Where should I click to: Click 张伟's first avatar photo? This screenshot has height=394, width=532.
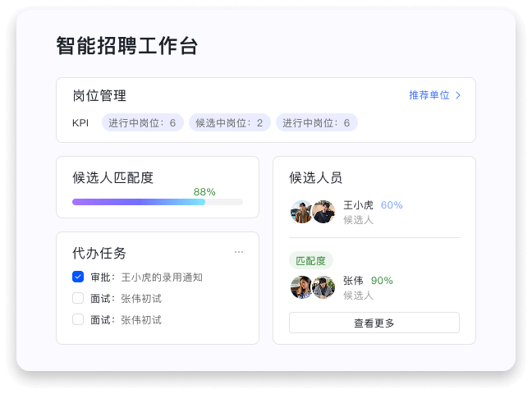301,287
